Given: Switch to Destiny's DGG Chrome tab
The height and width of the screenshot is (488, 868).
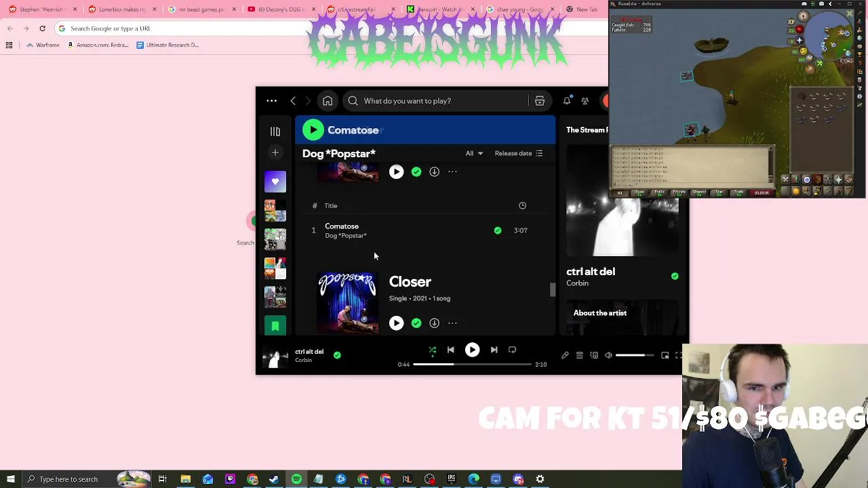Looking at the screenshot, I should (x=281, y=9).
